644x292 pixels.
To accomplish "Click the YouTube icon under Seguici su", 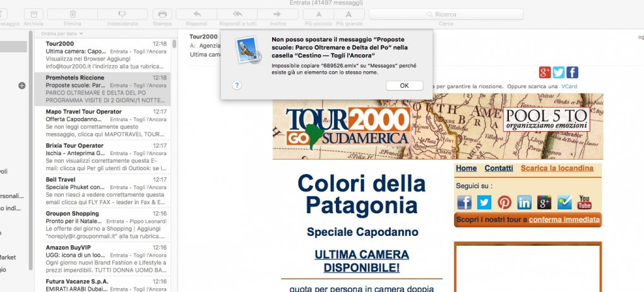I will (x=585, y=202).
